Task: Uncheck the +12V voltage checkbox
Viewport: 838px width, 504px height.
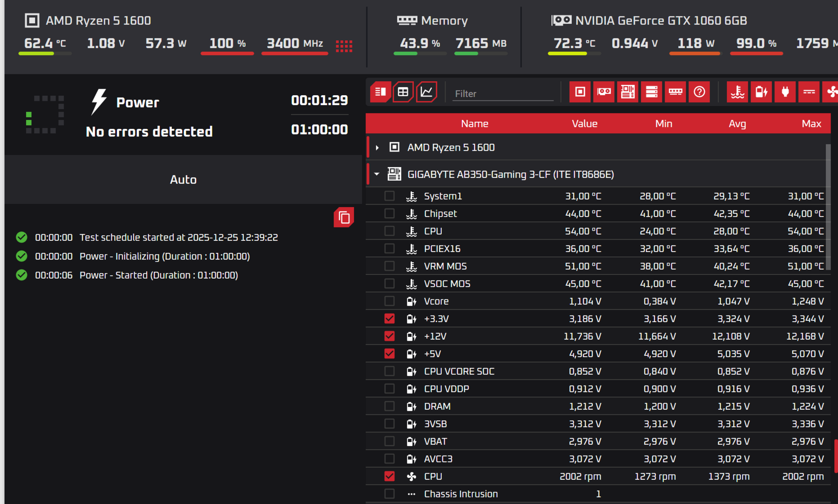Action: pos(389,336)
